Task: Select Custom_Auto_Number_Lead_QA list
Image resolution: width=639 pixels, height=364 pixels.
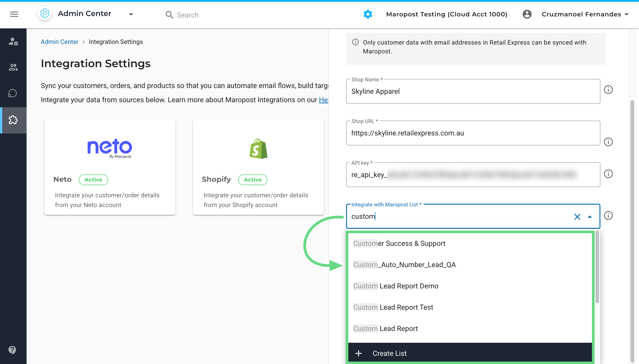Action: coord(470,265)
